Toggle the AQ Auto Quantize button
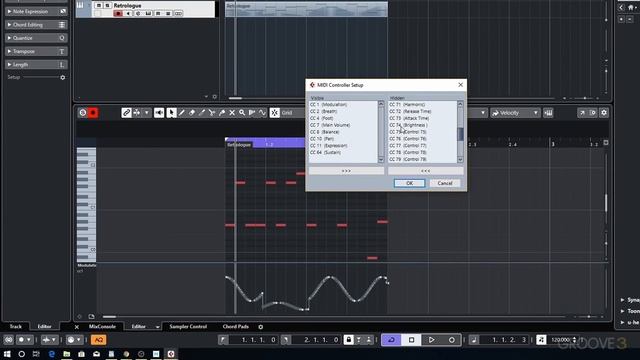The height and width of the screenshot is (360, 640). [98, 340]
